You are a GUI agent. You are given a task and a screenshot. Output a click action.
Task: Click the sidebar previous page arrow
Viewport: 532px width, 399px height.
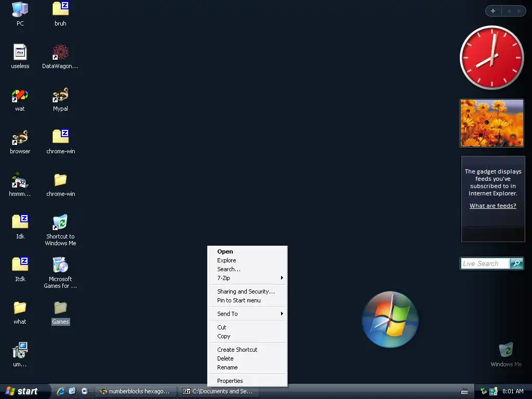coord(509,11)
